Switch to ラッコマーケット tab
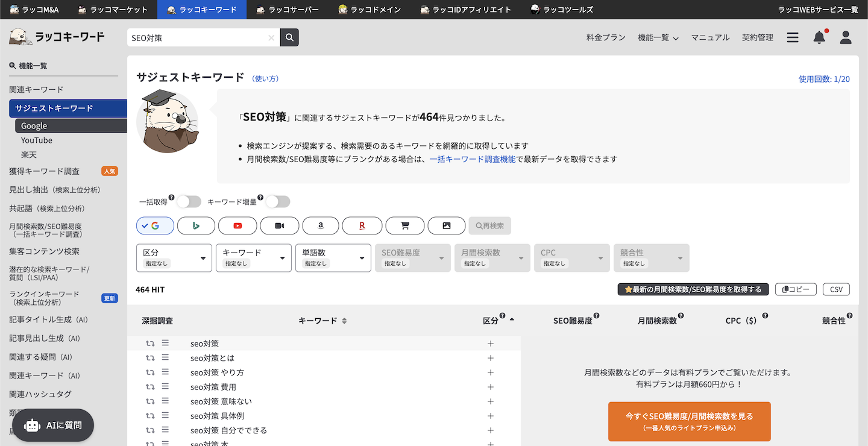The width and height of the screenshot is (868, 446). pyautogui.click(x=113, y=10)
